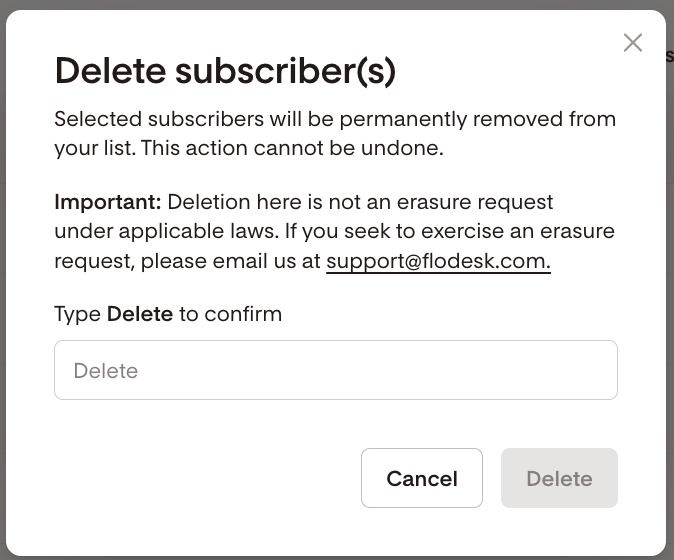Focus the Delete confirmation text field

[335, 370]
